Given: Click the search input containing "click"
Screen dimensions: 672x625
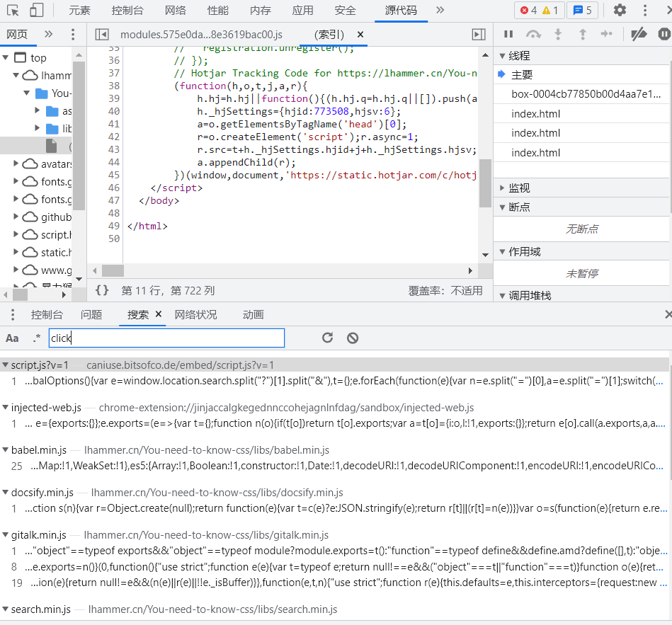Looking at the screenshot, I should tap(166, 338).
